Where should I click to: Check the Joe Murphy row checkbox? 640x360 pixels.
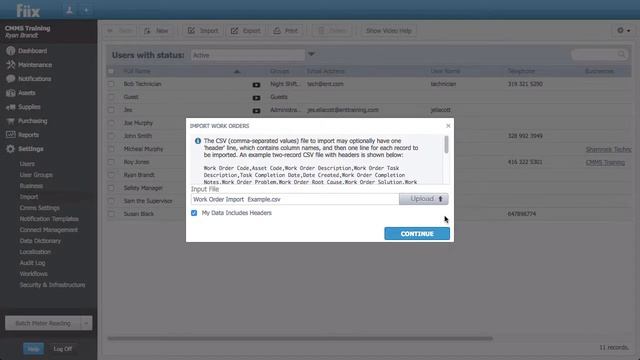click(111, 123)
